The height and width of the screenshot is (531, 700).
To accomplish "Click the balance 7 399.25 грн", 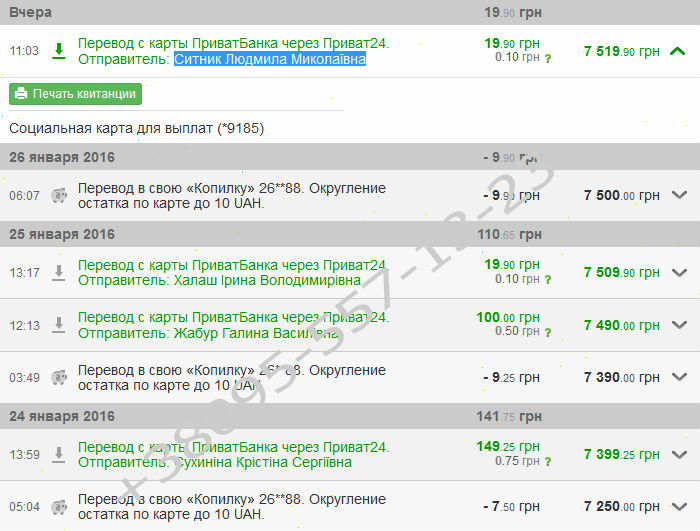I will click(x=622, y=455).
